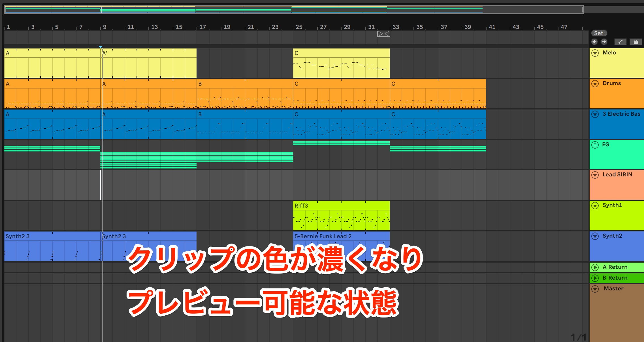Viewport: 644px width, 342px height.
Task: Toggle the envelope lock icon
Action: coord(636,42)
